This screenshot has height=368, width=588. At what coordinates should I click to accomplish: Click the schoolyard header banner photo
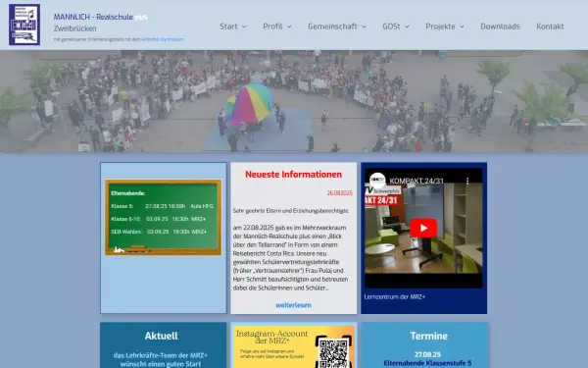(294, 101)
